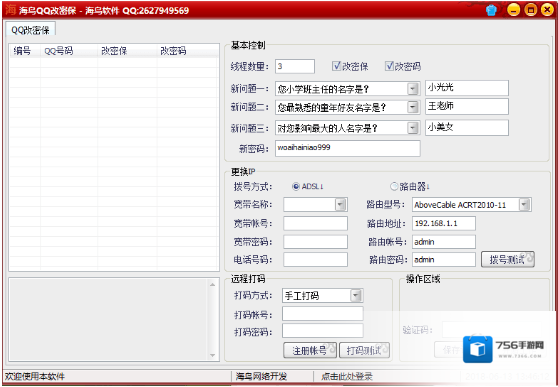Click 欢迎使用本软件 status text
This screenshot has width=558, height=387.
coord(35,377)
